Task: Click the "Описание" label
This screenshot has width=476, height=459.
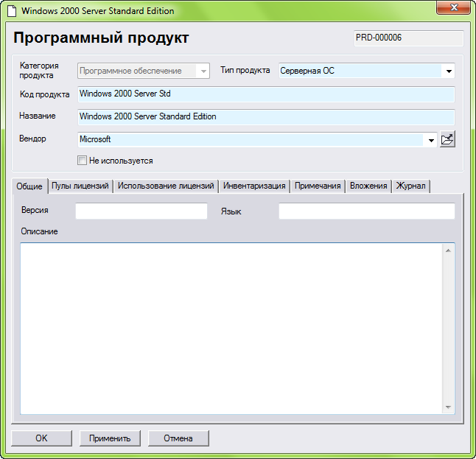Action: coord(39,231)
